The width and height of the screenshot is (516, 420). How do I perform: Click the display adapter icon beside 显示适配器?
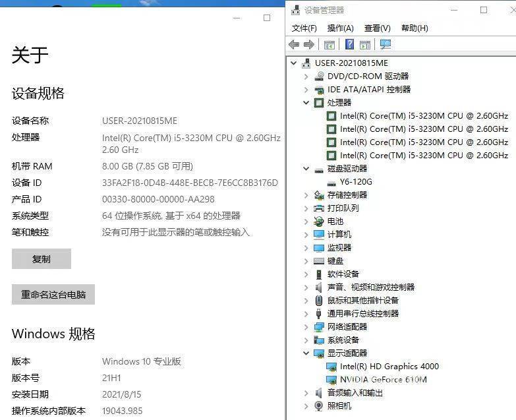click(x=319, y=353)
